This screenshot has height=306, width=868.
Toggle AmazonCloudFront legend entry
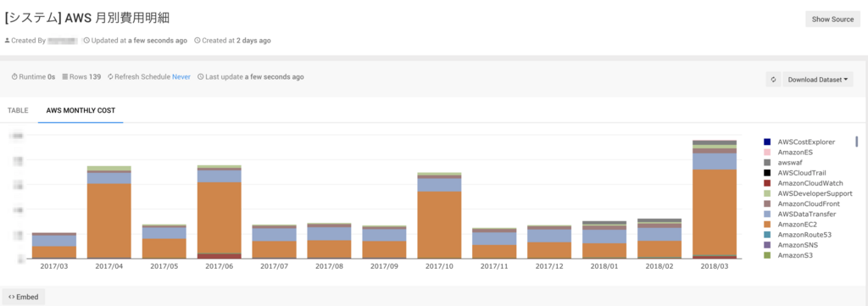click(x=803, y=203)
